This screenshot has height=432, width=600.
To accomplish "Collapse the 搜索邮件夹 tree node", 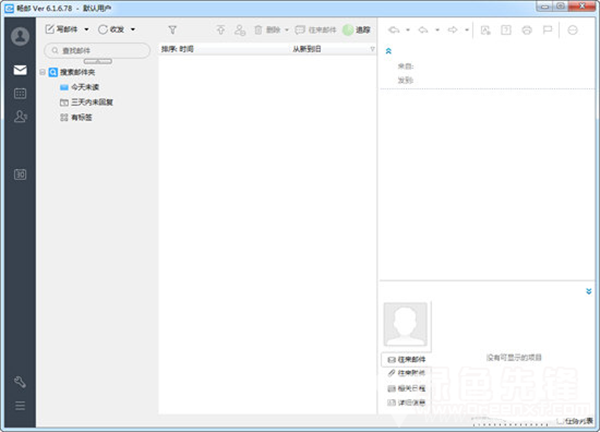I will pos(42,72).
